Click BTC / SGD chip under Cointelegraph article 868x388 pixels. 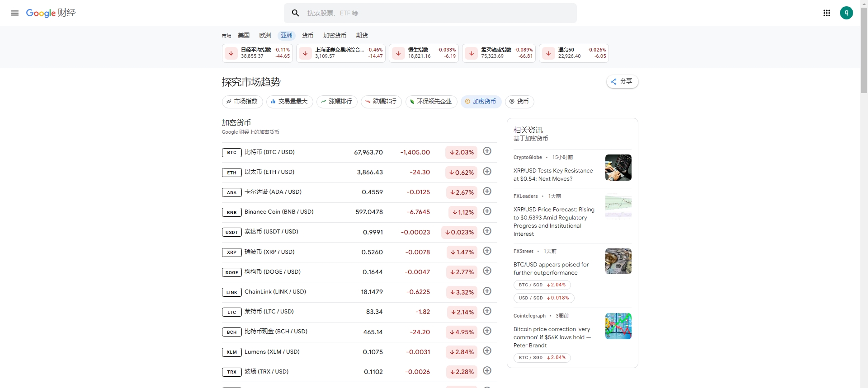(x=542, y=358)
